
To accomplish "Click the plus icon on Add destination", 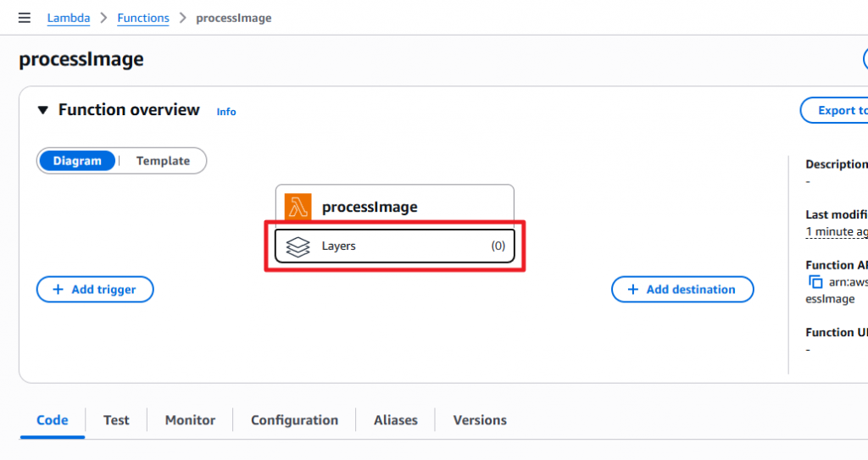I will [x=632, y=290].
